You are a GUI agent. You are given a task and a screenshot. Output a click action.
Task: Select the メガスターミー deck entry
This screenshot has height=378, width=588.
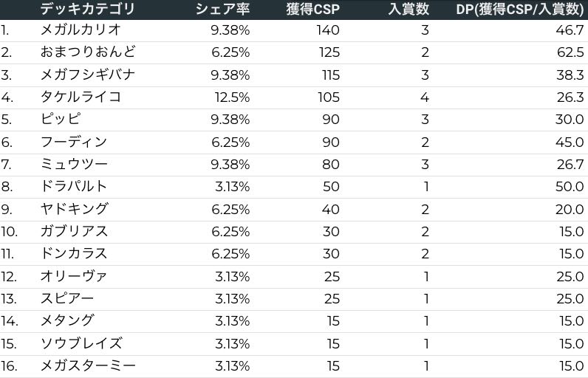[88, 365]
